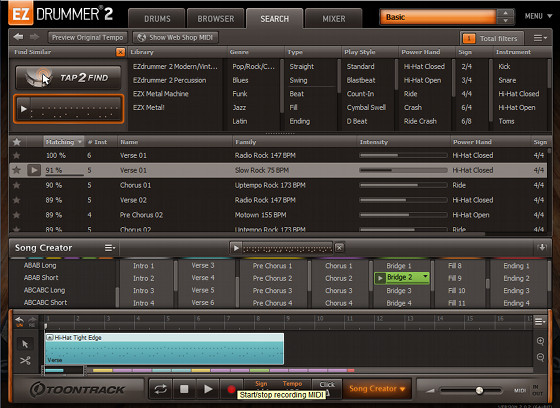Open the MENU dropdown
560x408 pixels.
[538, 16]
